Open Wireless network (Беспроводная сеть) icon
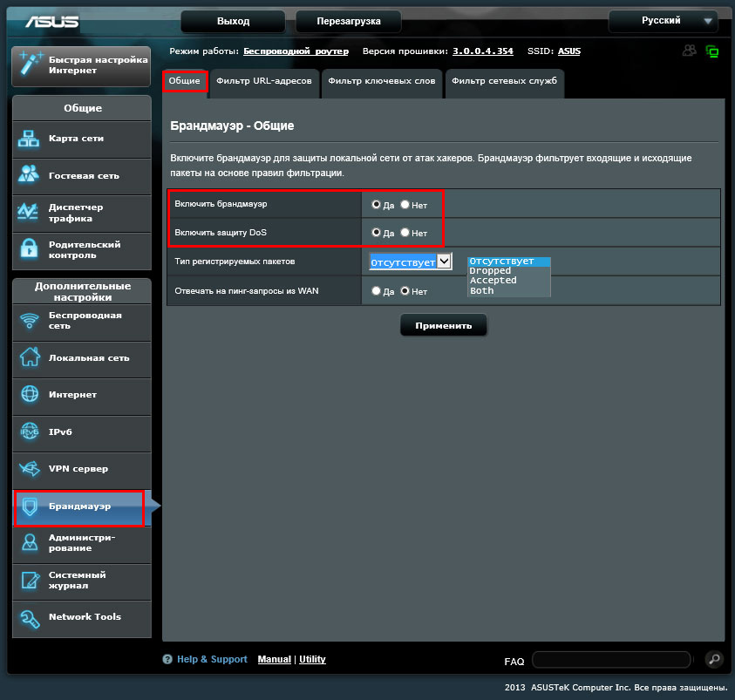735x700 pixels. pyautogui.click(x=30, y=320)
